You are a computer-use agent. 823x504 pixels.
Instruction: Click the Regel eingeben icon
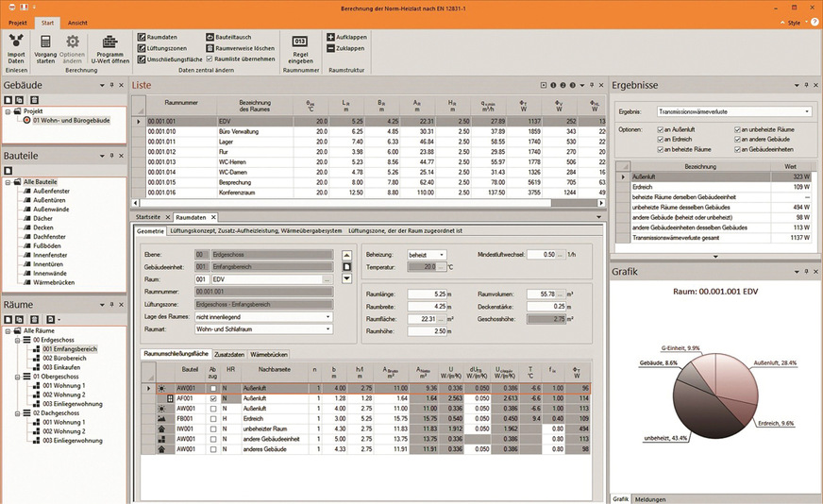[x=299, y=42]
